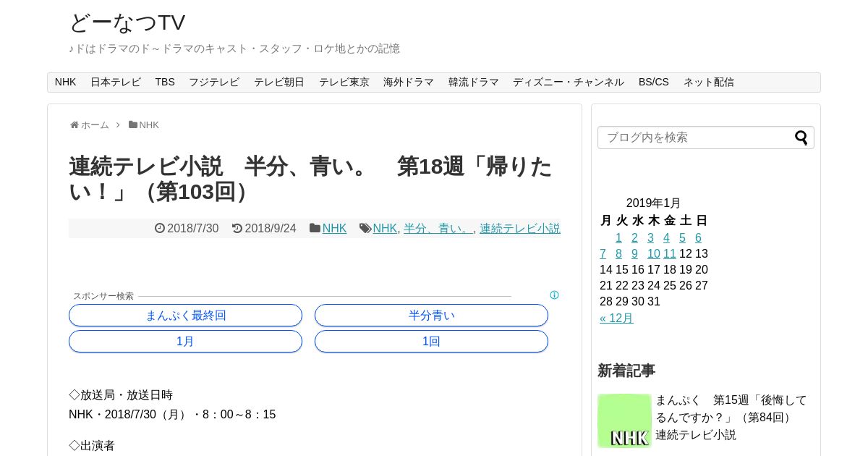Click the 新着記事 sidebar heading

pyautogui.click(x=626, y=371)
